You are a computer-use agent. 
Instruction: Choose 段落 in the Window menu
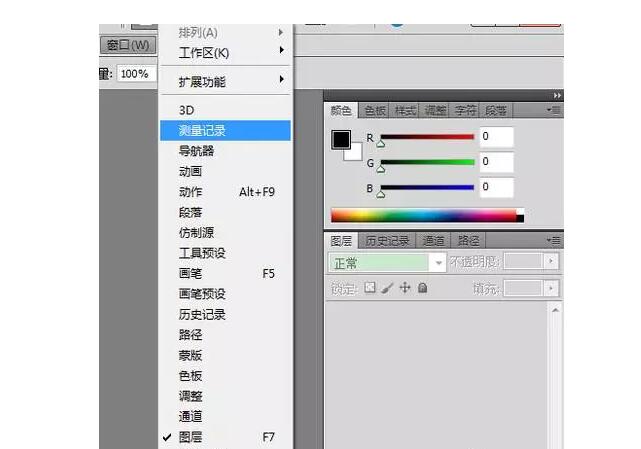225,212
